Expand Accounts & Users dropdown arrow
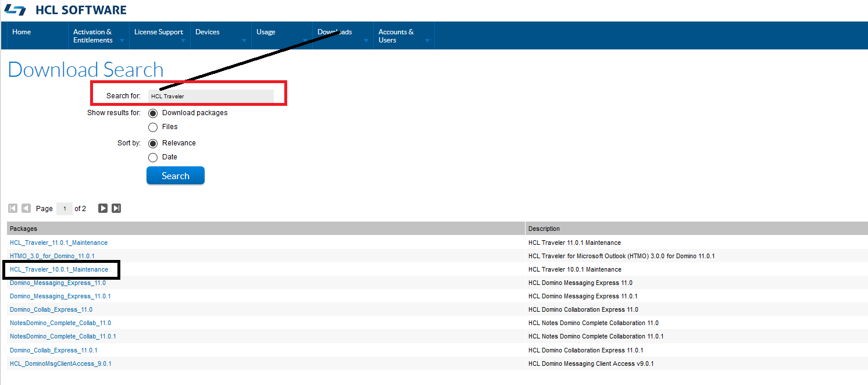The height and width of the screenshot is (385, 868). click(427, 41)
